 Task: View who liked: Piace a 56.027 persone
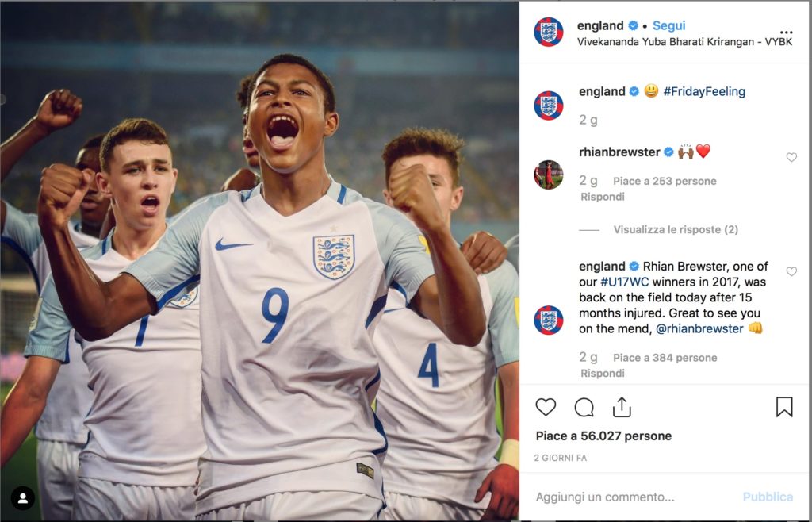click(603, 436)
